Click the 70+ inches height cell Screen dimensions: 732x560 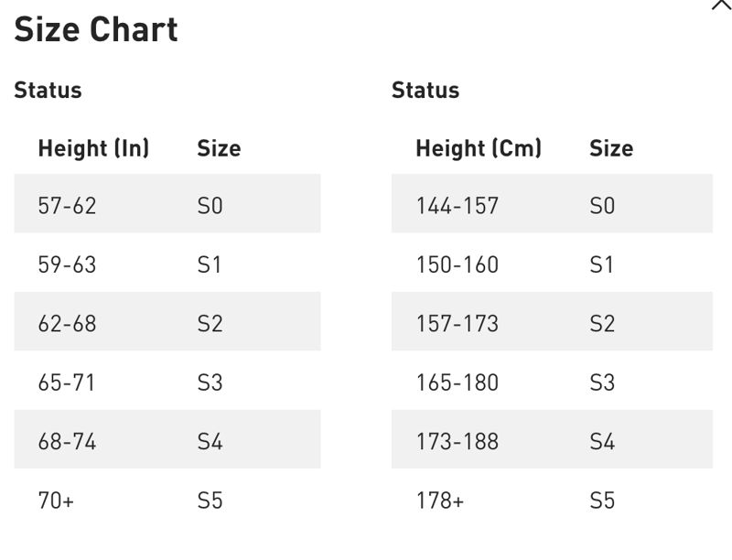coord(56,501)
